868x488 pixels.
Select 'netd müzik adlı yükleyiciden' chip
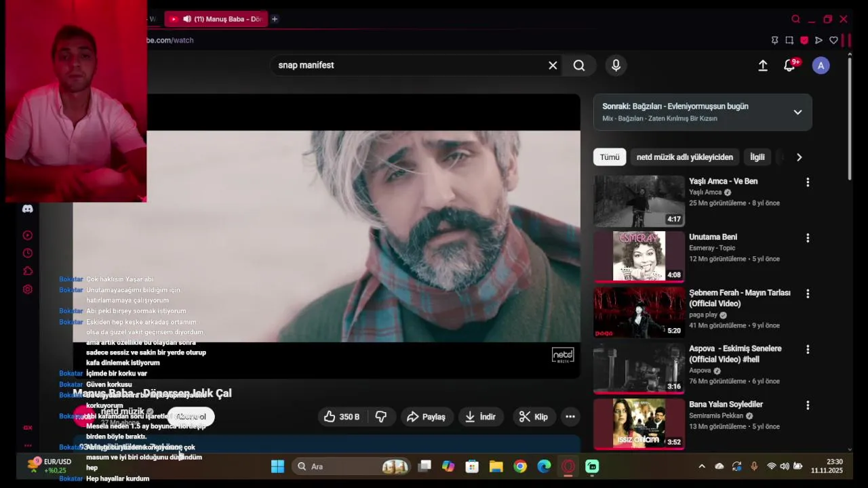click(x=685, y=157)
